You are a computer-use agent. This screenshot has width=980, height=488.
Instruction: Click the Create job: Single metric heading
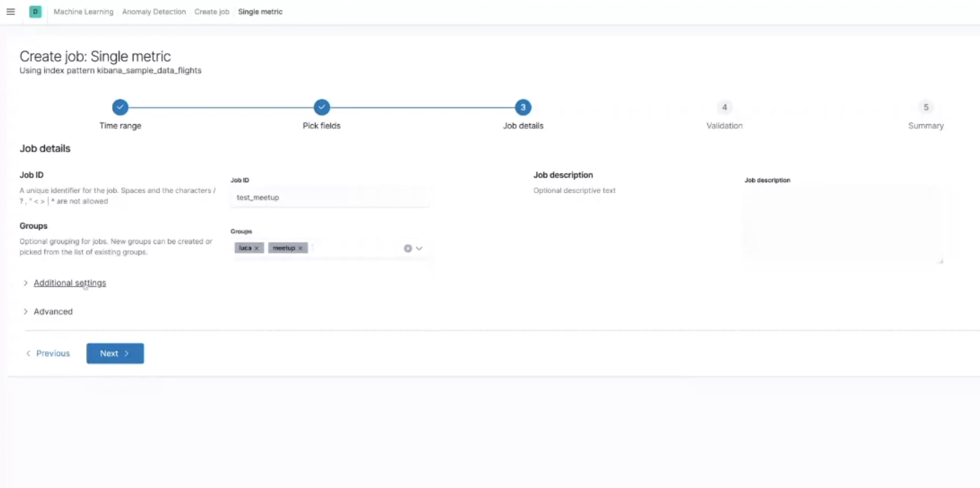(x=95, y=56)
